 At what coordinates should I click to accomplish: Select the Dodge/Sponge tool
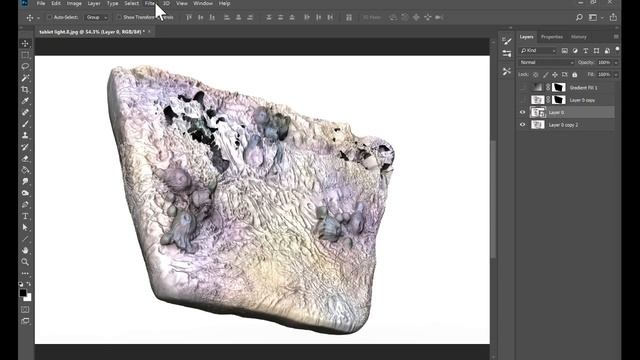point(25,193)
